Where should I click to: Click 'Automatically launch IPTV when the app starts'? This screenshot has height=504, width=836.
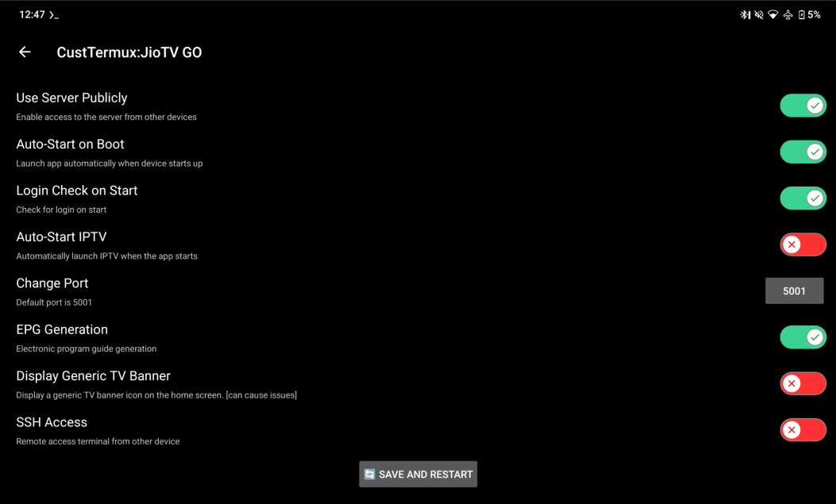pos(106,256)
